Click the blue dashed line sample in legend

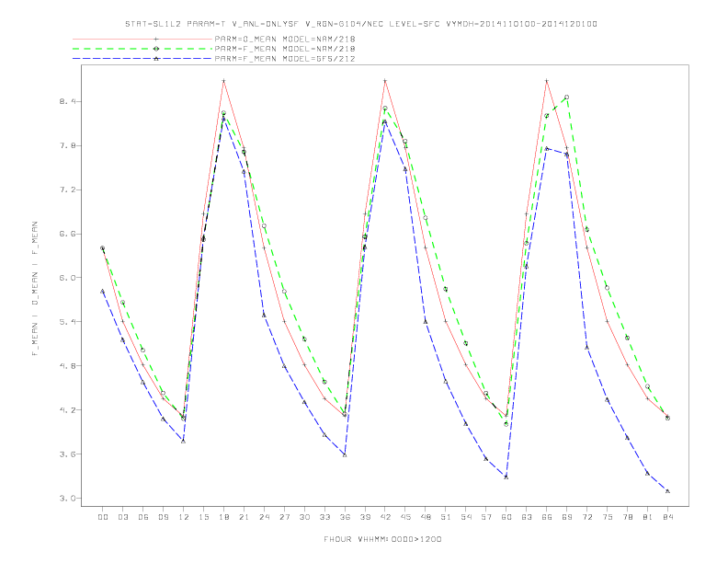(x=142, y=59)
